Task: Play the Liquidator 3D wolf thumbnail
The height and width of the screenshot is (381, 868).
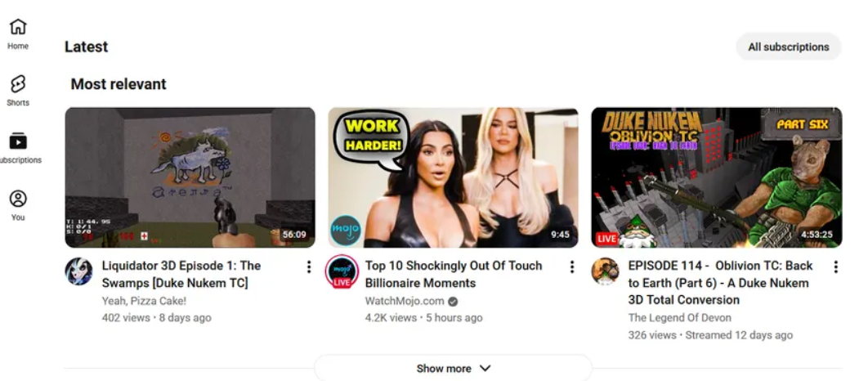Action: [190, 177]
